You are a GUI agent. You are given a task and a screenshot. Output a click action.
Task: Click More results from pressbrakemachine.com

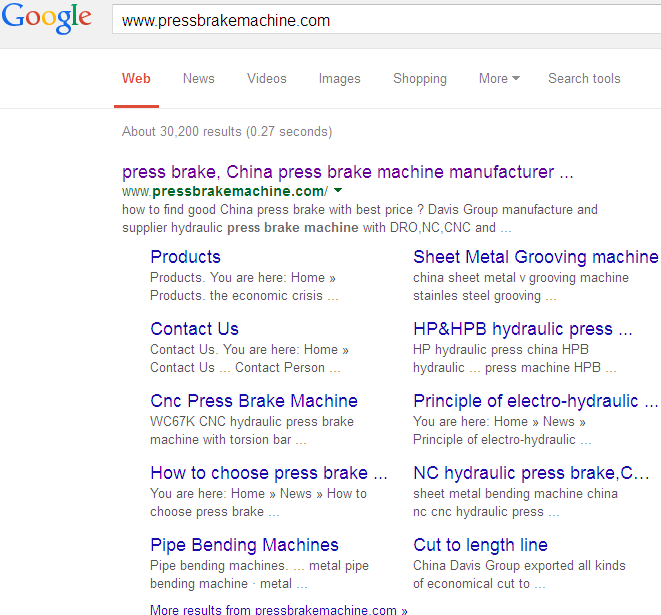pyautogui.click(x=279, y=610)
